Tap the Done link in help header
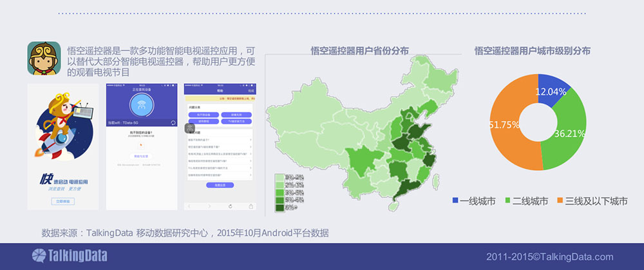 (x=251, y=90)
